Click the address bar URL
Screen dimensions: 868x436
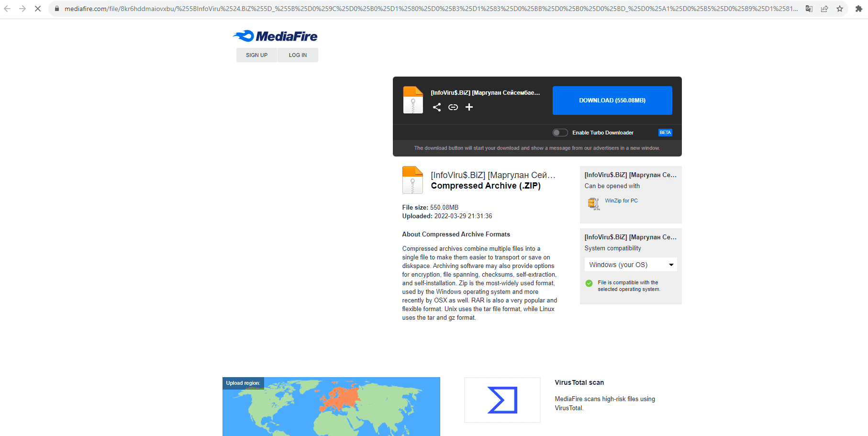[431, 9]
